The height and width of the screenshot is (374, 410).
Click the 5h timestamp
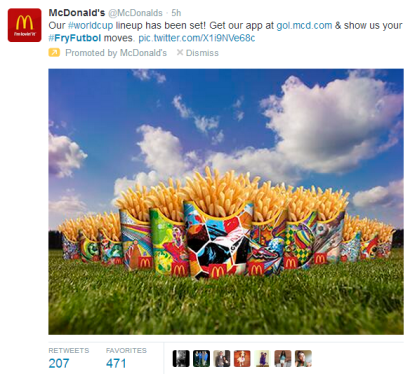(x=176, y=13)
